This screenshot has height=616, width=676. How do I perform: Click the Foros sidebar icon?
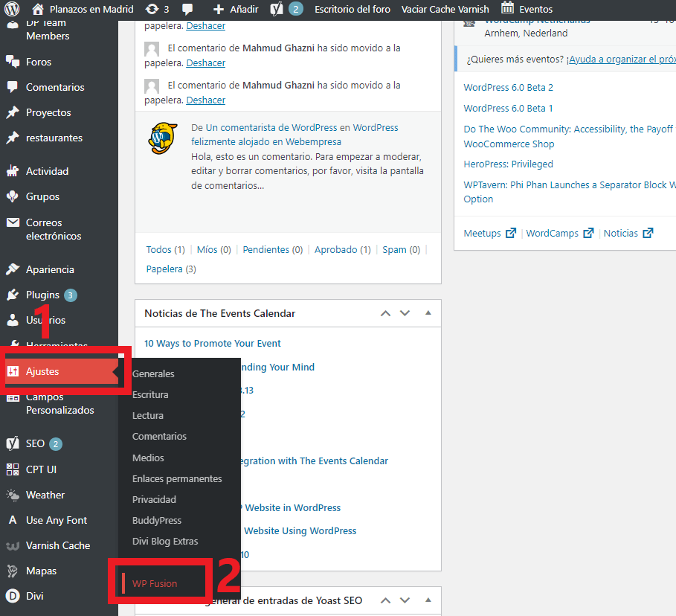coord(13,61)
